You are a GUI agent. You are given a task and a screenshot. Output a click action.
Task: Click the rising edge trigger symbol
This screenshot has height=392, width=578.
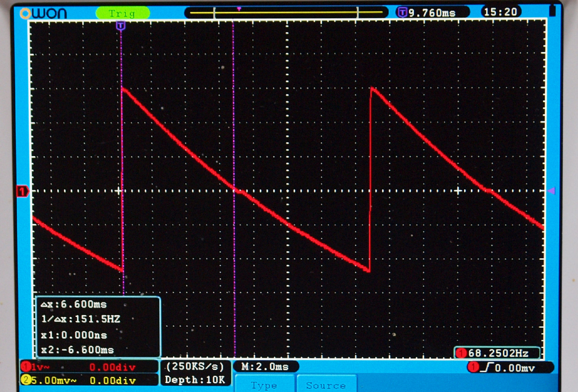tap(487, 367)
